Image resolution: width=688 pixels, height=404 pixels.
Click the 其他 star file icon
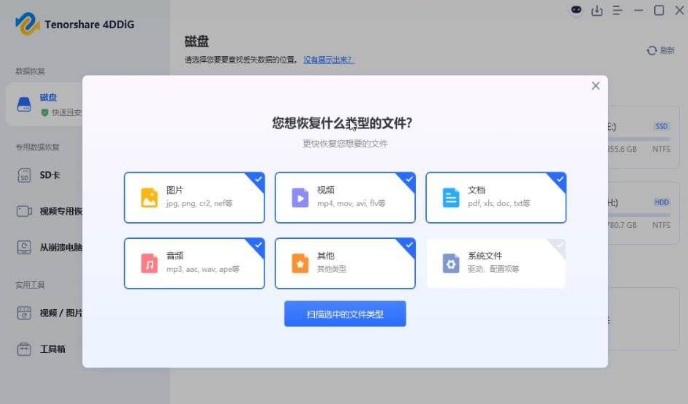click(300, 263)
